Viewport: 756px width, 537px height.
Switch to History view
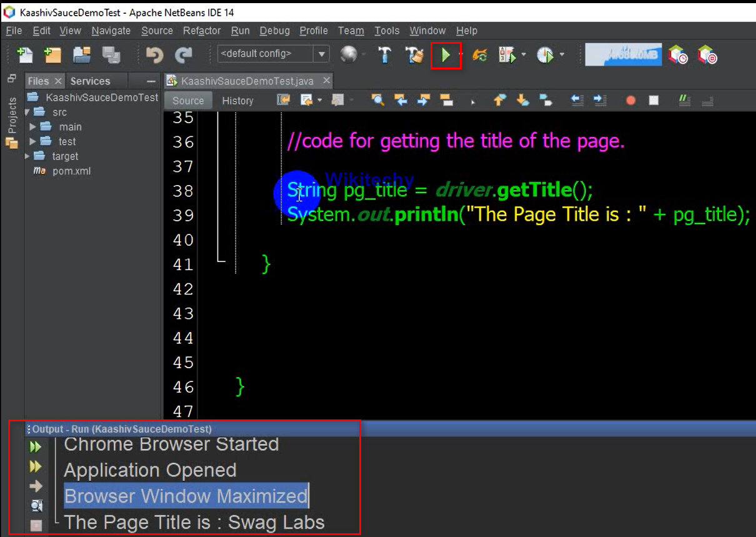(237, 101)
